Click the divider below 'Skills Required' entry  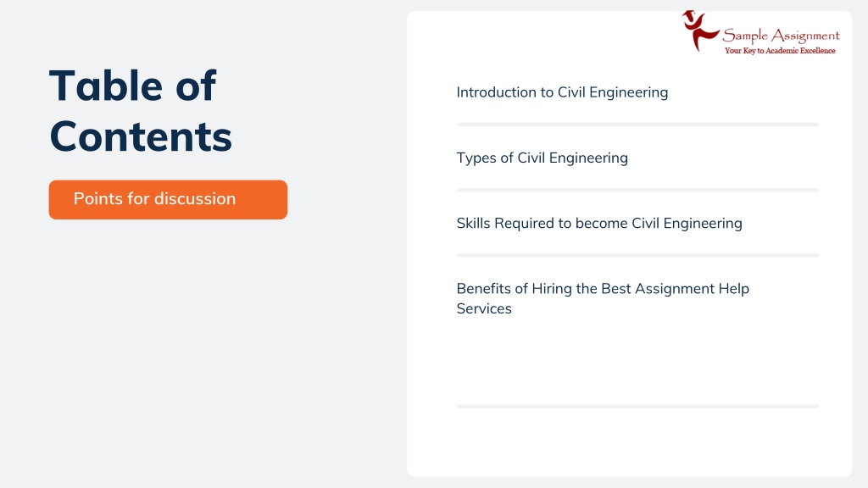click(x=637, y=256)
